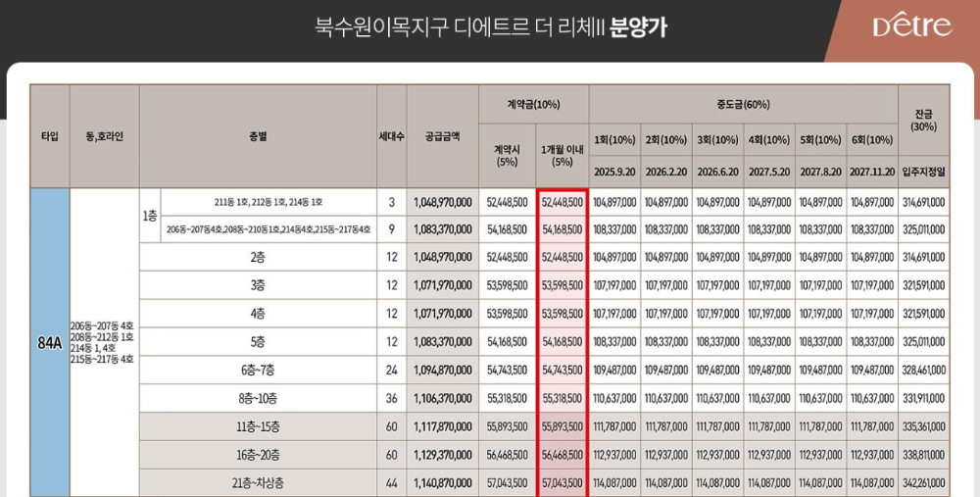Select 1회 amount 111,787,000 in 11층~15층 row
980x497 pixels.
coord(614,426)
